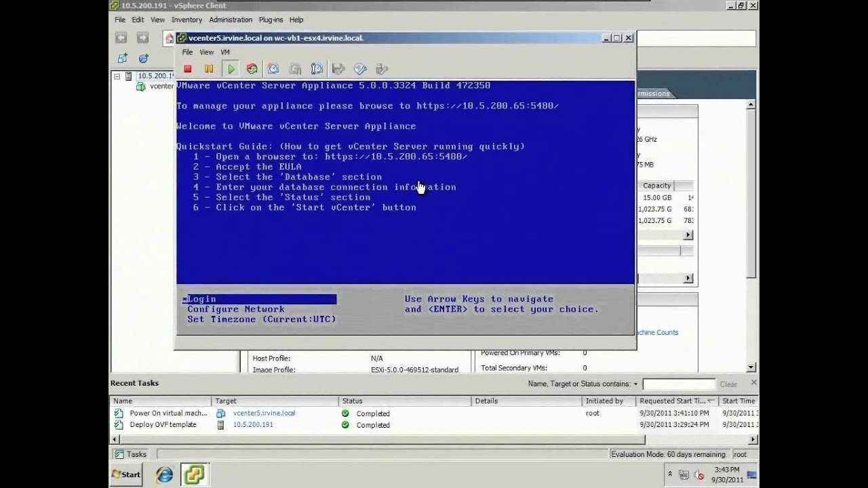Sort by Requested Start Time column
Image resolution: width=868 pixels, height=488 pixels.
click(677, 401)
